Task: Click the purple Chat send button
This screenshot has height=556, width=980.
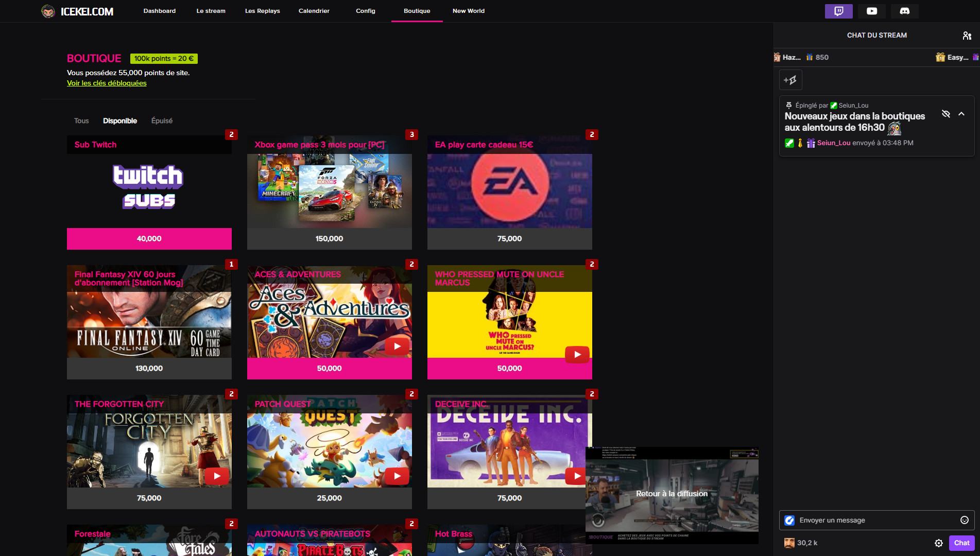Action: 961,543
